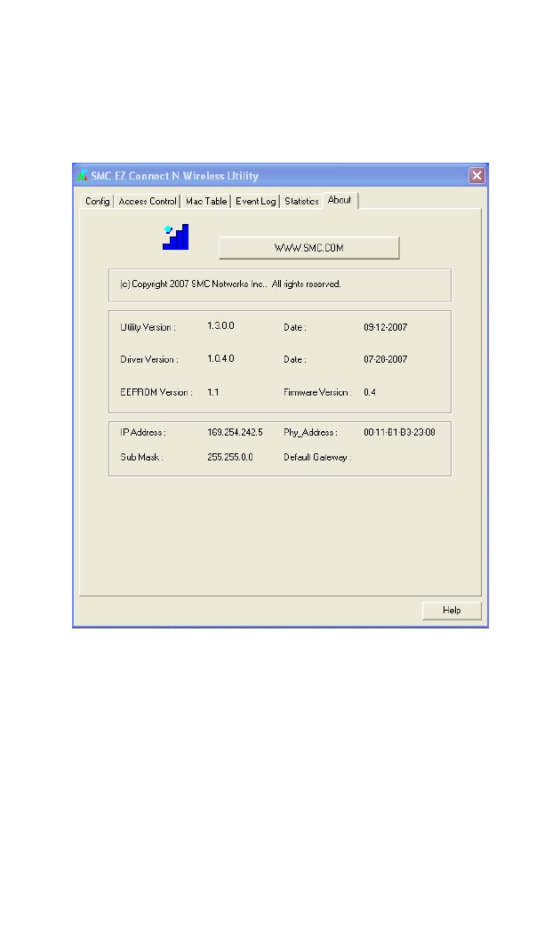Click the EEPROM Version label

tap(156, 392)
